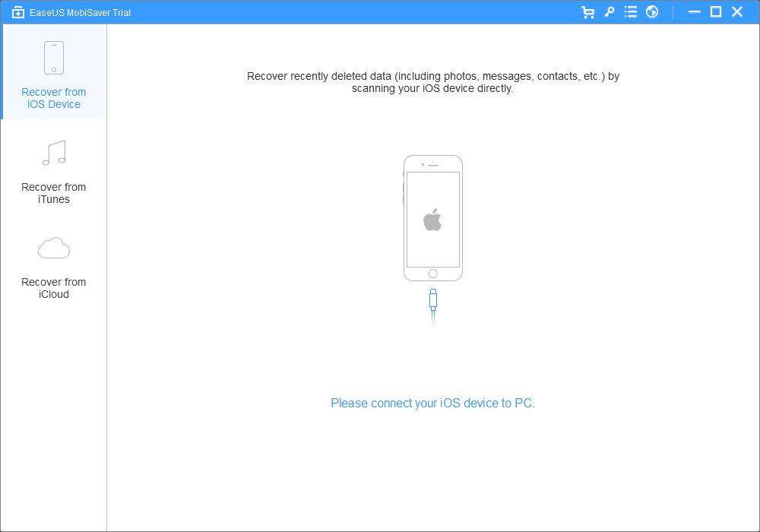Maximize the MobiSaver window
Image resolution: width=760 pixels, height=532 pixels.
[x=715, y=12]
